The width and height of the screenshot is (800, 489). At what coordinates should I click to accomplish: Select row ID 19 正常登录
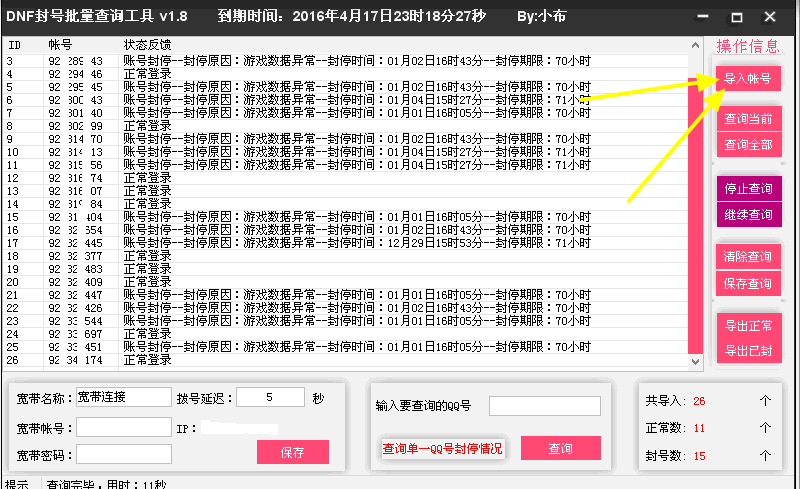[345, 269]
